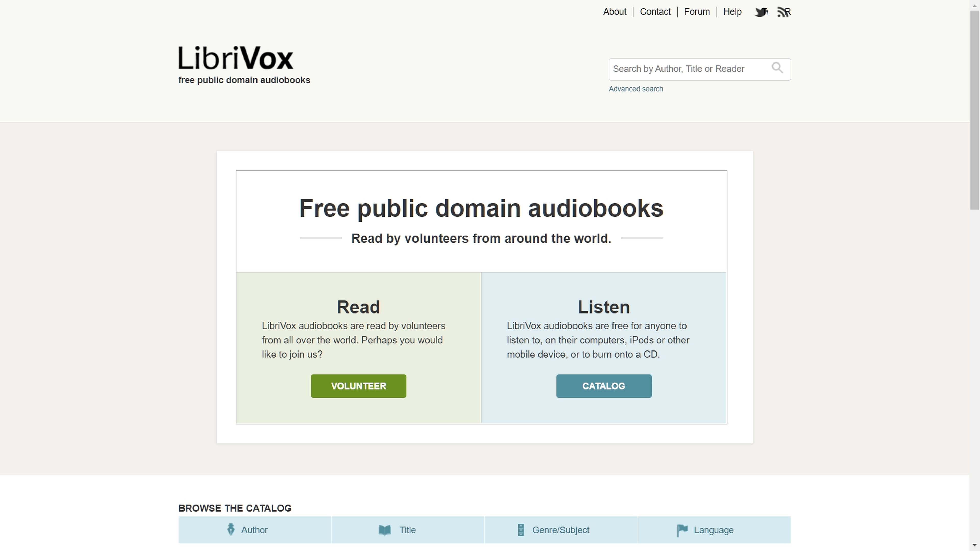
Task: Open the Contact page
Action: (655, 12)
